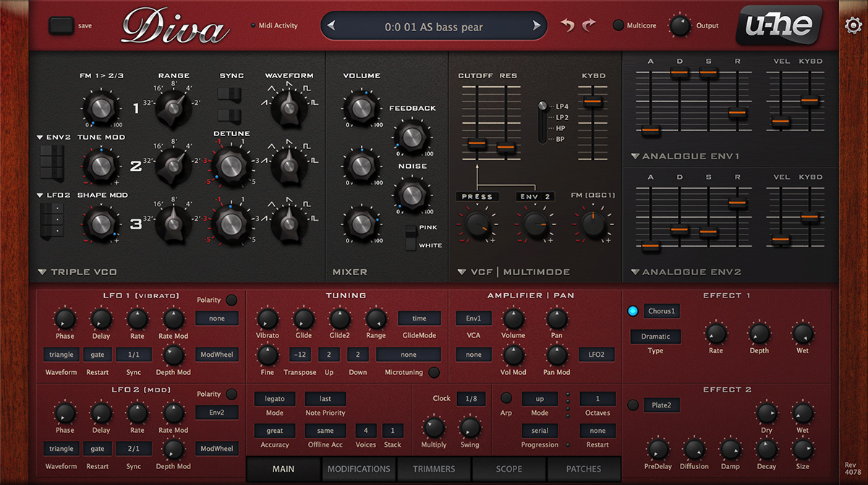This screenshot has height=485, width=868.
Task: Click the mixer Feedback knob
Action: (x=411, y=136)
